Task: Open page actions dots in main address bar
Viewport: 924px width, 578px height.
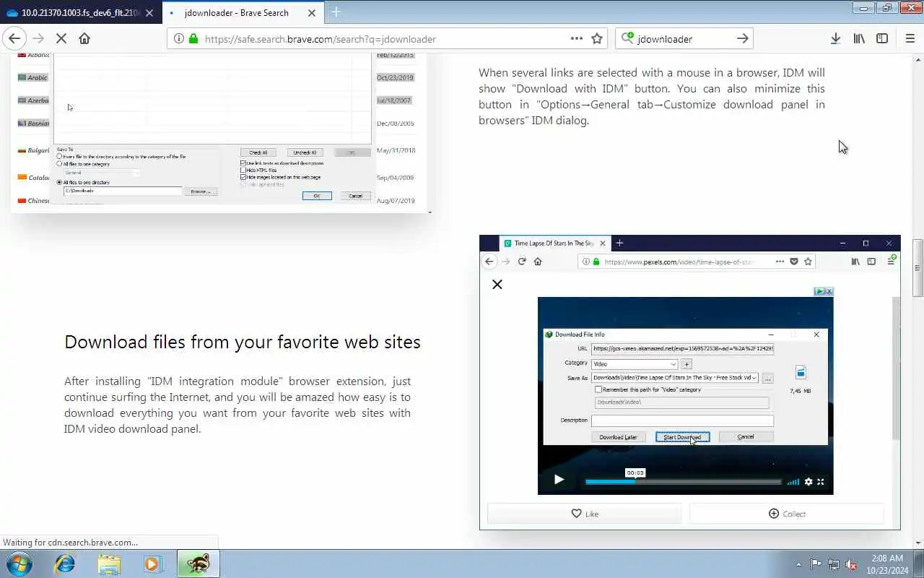Action: (576, 39)
